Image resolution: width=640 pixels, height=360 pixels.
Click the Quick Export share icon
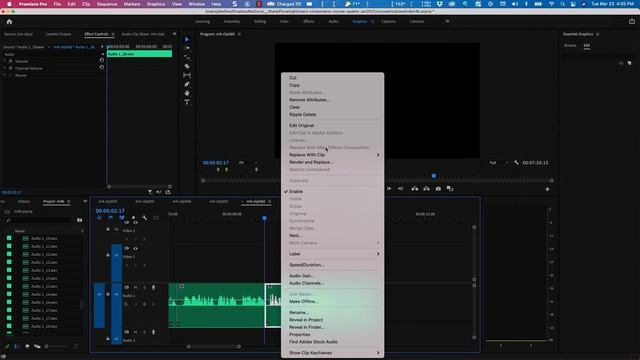pos(632,22)
